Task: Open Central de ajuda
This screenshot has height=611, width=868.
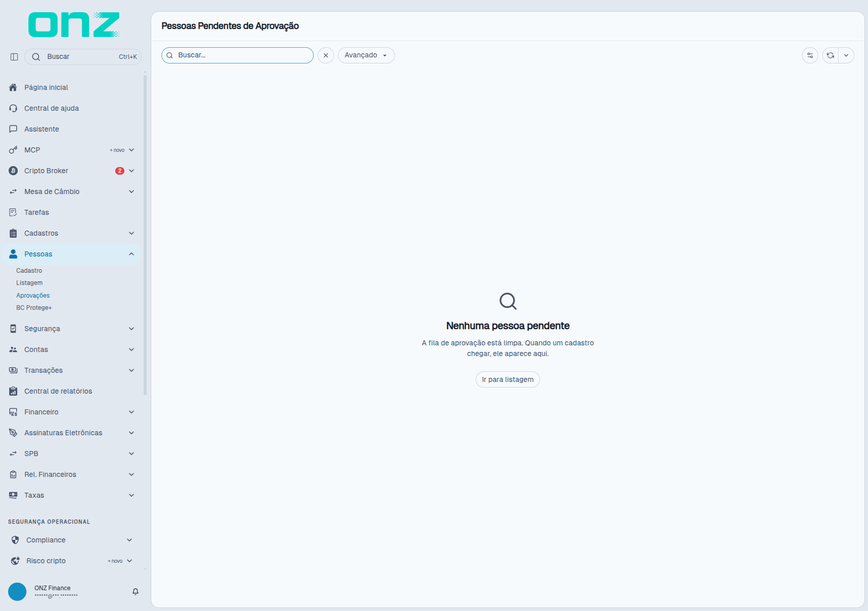Action: [71, 108]
